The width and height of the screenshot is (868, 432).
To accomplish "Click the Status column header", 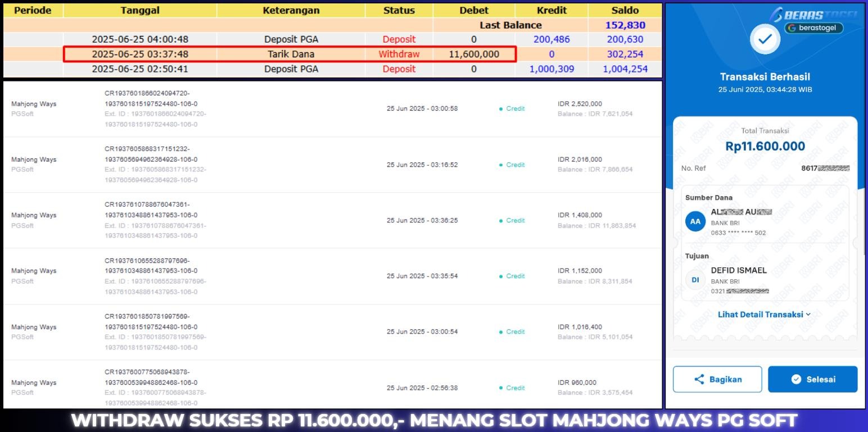I will (399, 10).
